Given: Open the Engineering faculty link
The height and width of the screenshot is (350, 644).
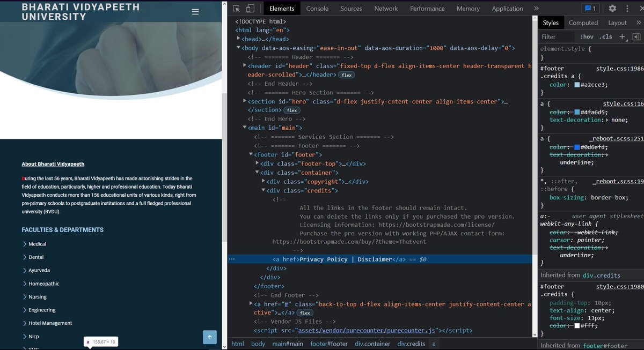Looking at the screenshot, I should (x=42, y=310).
